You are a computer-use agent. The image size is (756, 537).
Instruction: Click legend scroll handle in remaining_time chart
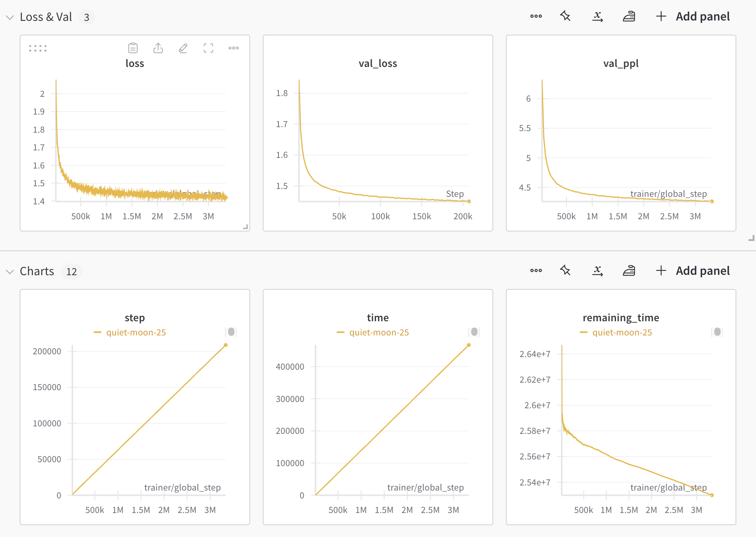click(x=717, y=332)
